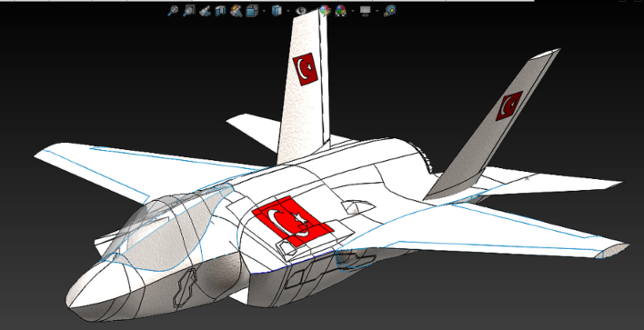Select the flag decal on left tail fin
Viewport: 644px width, 330px height.
pos(305,69)
